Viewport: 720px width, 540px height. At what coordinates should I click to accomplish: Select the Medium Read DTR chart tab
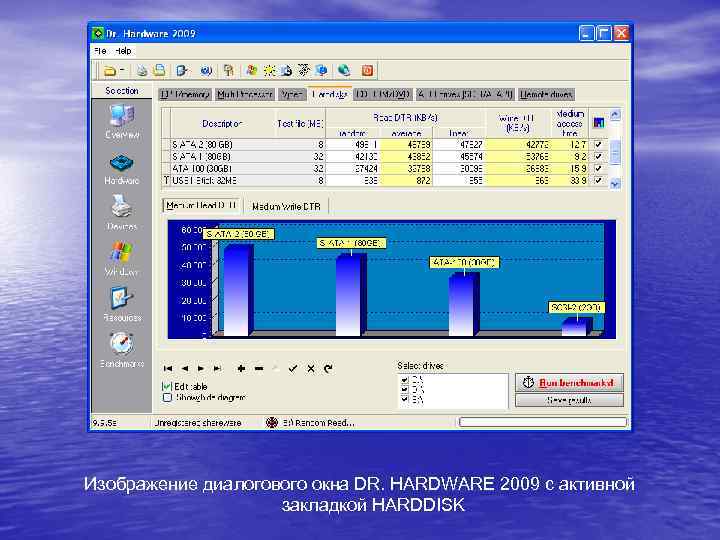pos(202,205)
